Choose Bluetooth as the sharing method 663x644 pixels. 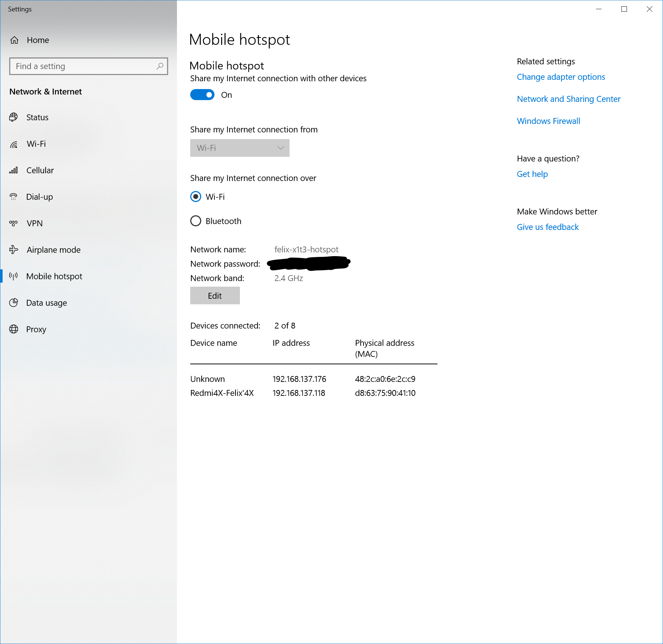(x=196, y=221)
